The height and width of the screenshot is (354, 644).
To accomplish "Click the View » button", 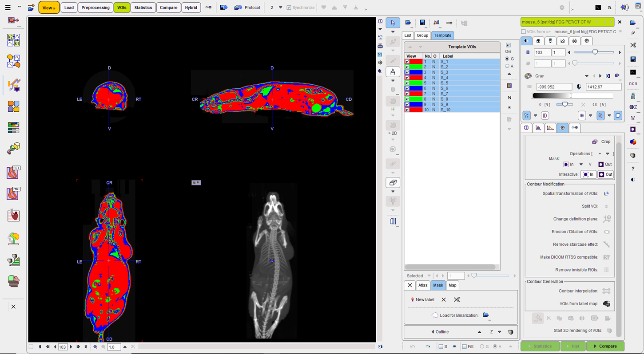I will click(x=49, y=8).
